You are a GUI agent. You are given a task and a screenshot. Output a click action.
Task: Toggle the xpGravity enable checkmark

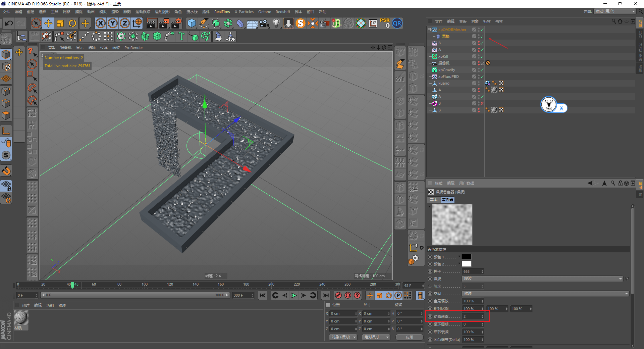tap(482, 70)
